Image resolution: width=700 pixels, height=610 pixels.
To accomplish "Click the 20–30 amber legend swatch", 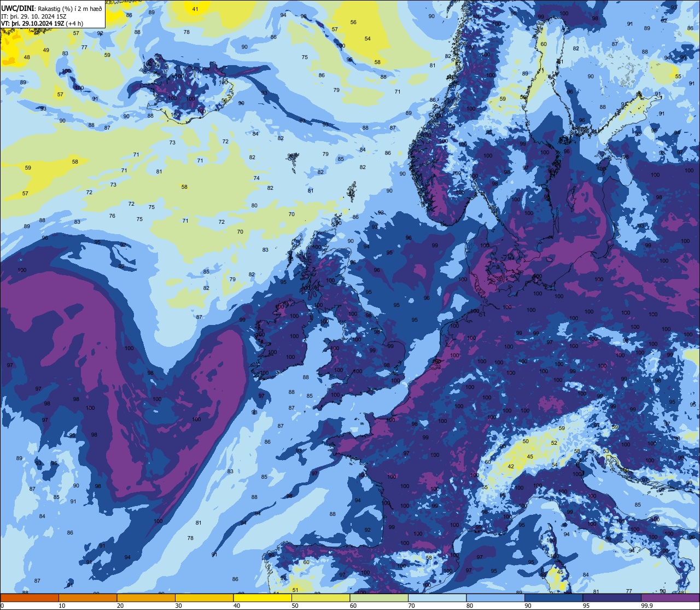I will point(146,597).
